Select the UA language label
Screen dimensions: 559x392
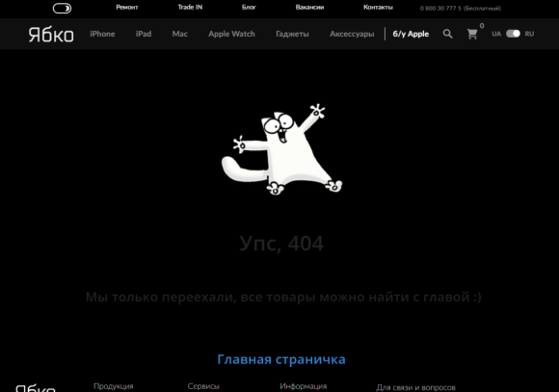496,34
